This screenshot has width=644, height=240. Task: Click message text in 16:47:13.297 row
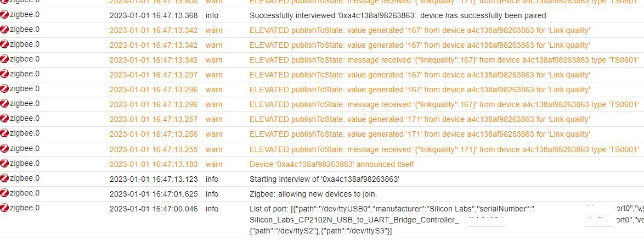[420, 75]
